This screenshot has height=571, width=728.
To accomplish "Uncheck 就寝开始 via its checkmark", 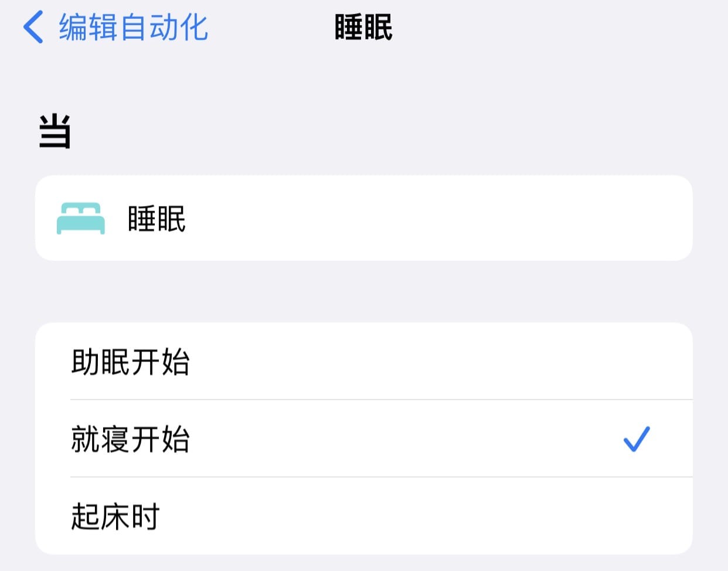I will (x=637, y=439).
